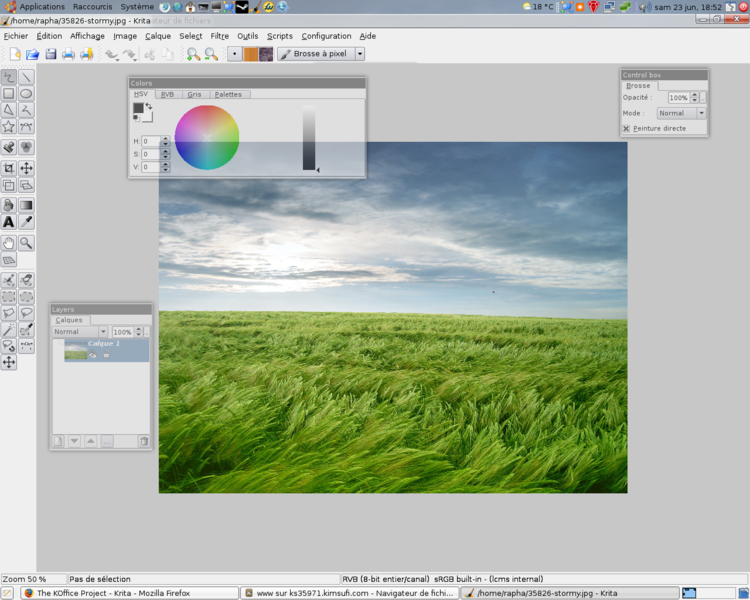Activate the Gradient tool
The width and height of the screenshot is (750, 600).
click(27, 206)
